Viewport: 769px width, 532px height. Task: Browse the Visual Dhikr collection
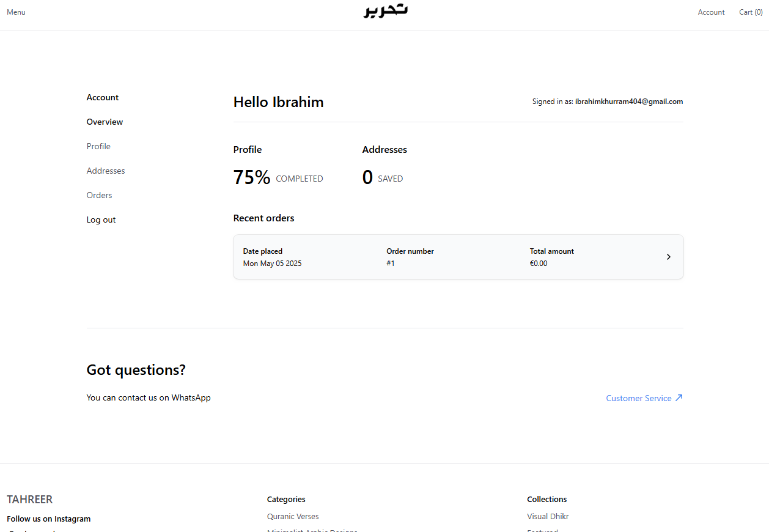point(548,516)
